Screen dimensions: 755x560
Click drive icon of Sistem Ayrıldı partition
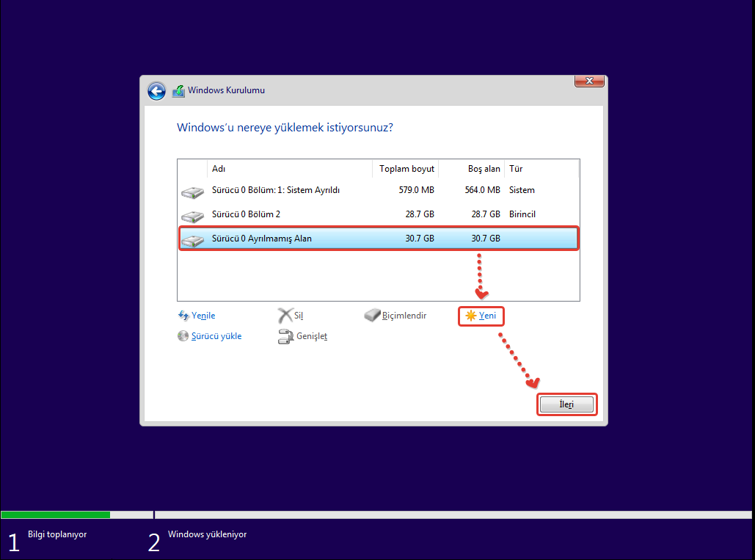(x=192, y=192)
